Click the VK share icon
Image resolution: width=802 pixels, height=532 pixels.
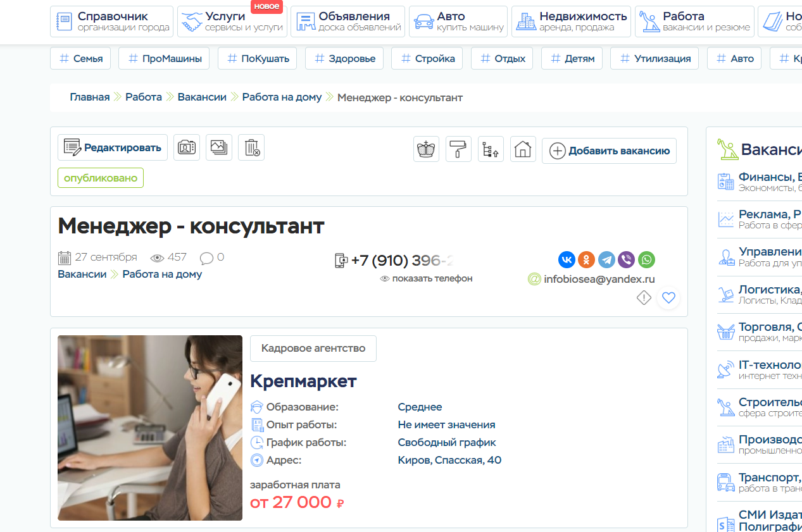(x=567, y=259)
